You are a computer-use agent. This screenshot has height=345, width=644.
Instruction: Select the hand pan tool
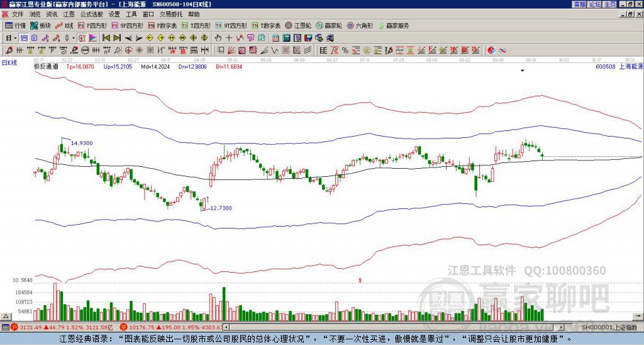click(x=218, y=38)
